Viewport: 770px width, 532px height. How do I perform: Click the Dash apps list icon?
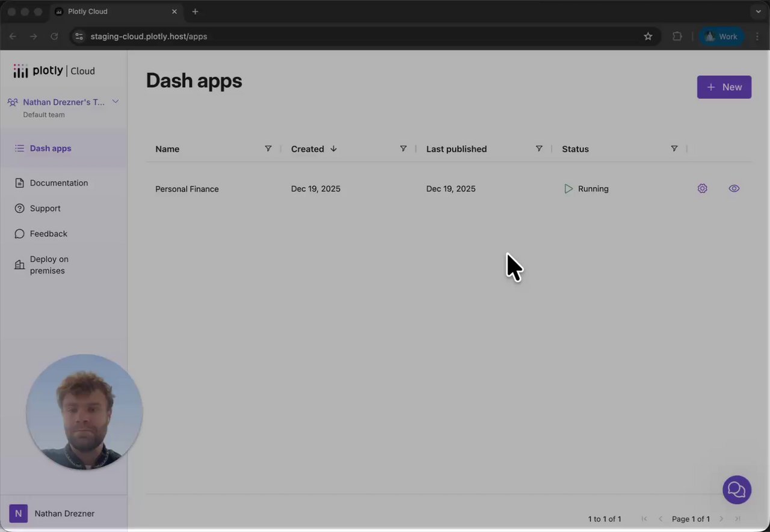(19, 148)
